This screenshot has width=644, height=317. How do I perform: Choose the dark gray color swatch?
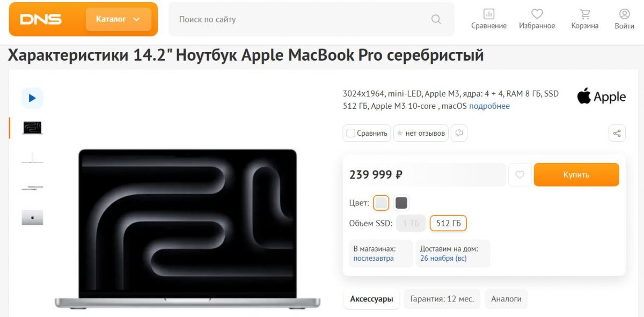tap(401, 203)
